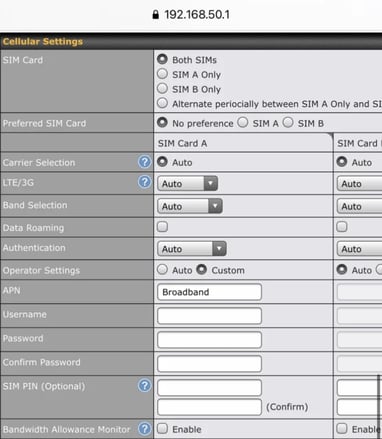Click the APN field containing Broadband

point(209,292)
